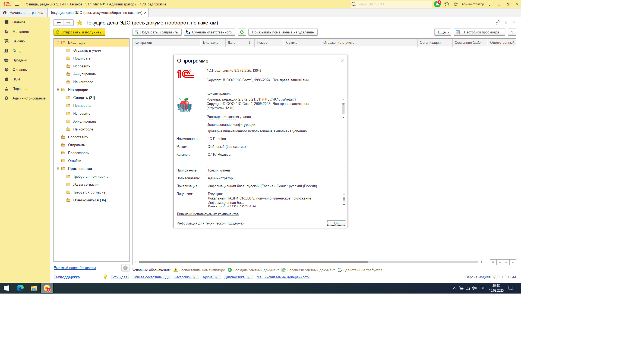Select the Создать (21) folder
This screenshot has width=644, height=343.
tap(84, 98)
